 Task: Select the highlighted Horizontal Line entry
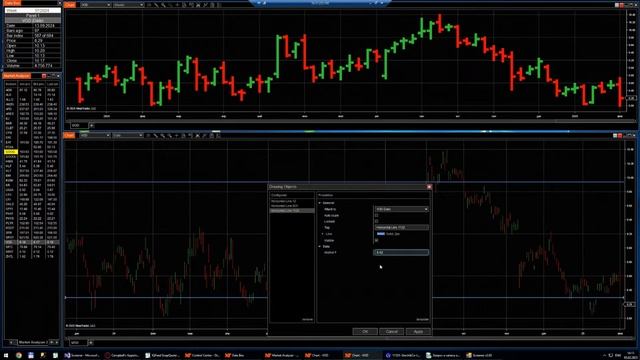292,211
